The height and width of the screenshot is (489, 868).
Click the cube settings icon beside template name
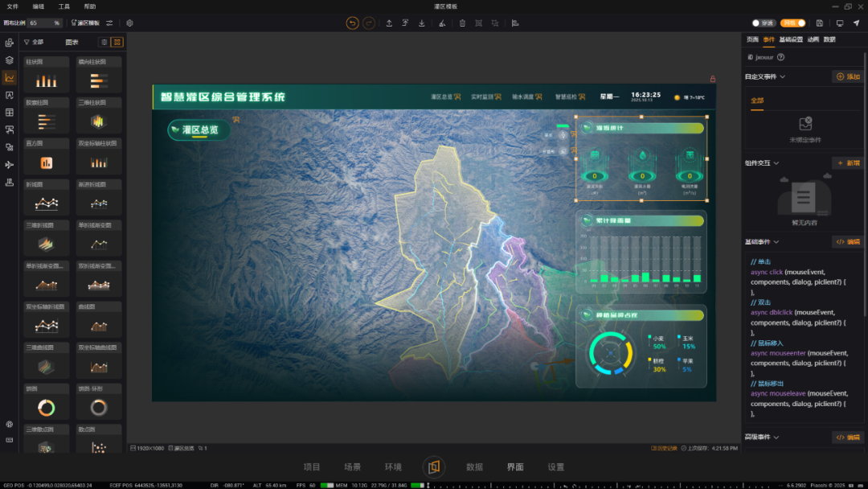(129, 23)
